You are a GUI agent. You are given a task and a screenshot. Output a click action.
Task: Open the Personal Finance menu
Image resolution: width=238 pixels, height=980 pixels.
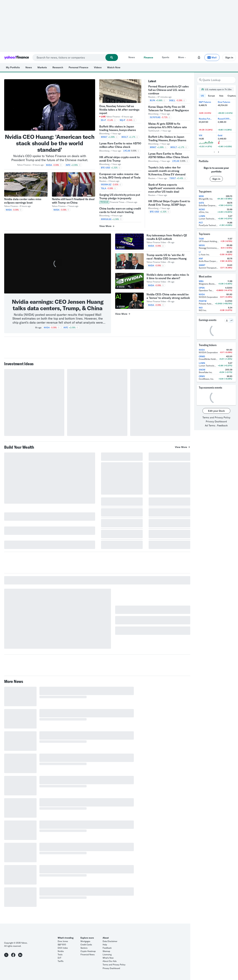[78, 67]
